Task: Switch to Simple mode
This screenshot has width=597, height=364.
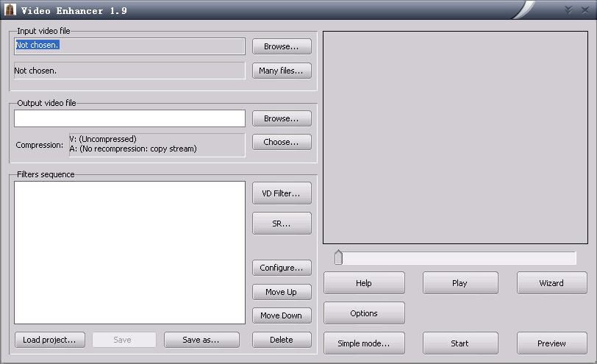Action: tap(364, 343)
